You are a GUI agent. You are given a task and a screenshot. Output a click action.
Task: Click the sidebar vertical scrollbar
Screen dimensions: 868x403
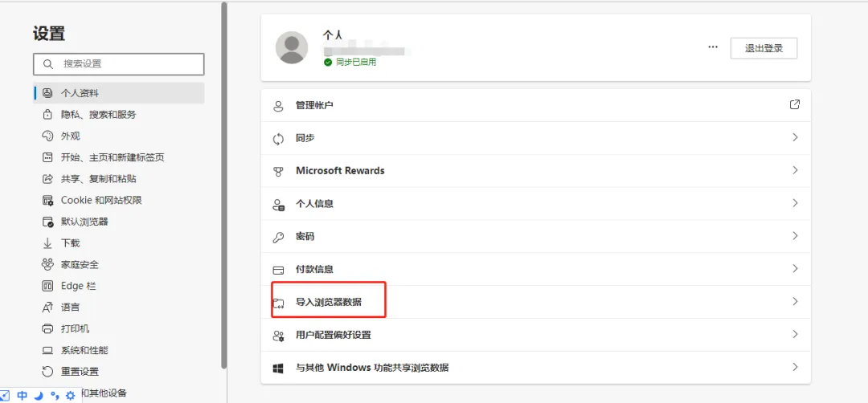(x=223, y=185)
